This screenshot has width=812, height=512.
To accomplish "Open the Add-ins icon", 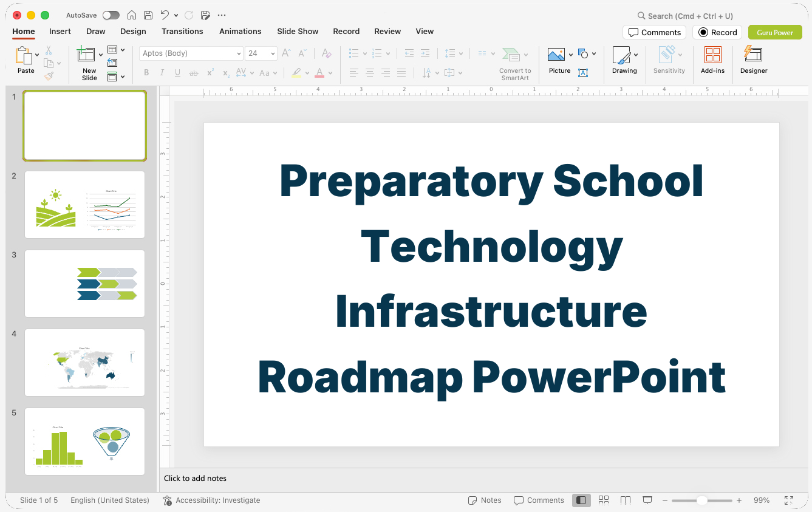I will coord(713,55).
